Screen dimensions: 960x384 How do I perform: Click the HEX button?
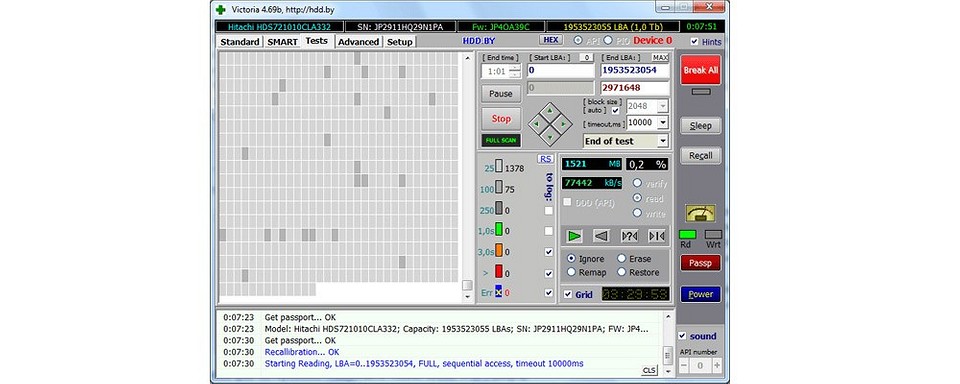point(551,40)
